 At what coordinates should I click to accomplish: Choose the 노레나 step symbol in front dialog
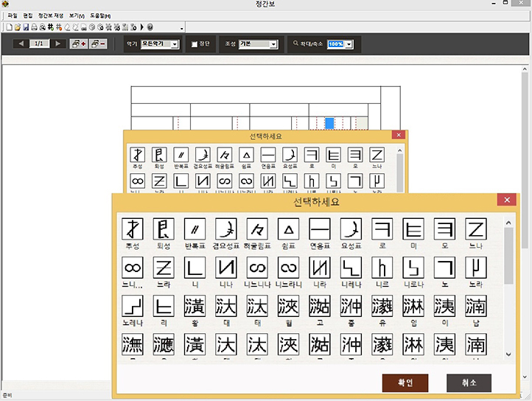point(133,306)
